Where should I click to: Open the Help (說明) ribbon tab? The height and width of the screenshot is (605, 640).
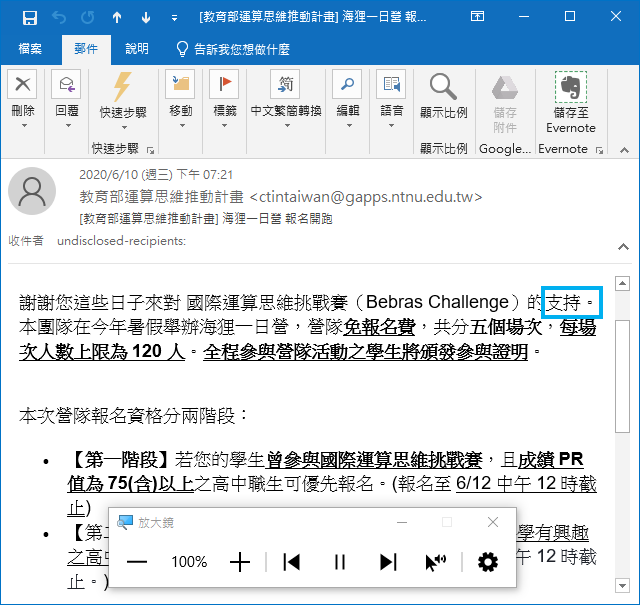coord(137,49)
